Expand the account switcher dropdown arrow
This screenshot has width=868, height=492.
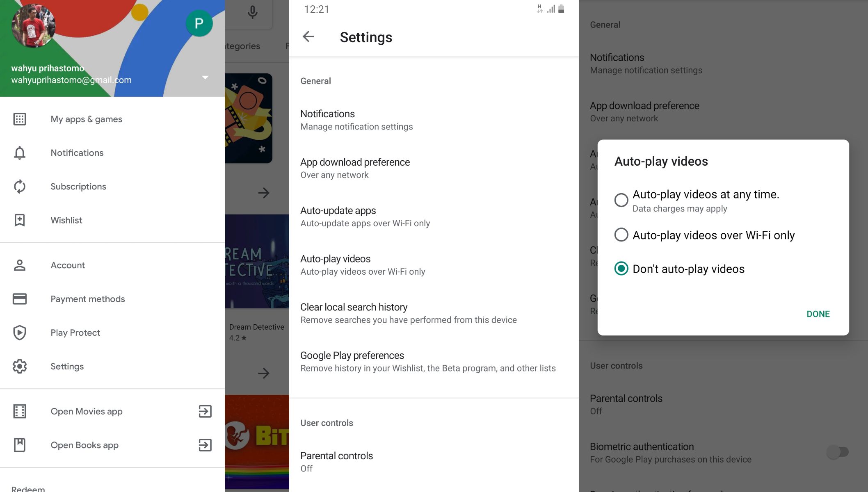click(x=205, y=77)
